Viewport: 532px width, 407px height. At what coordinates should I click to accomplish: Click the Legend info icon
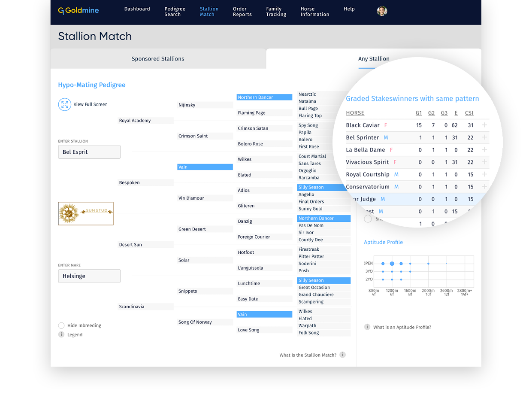pyautogui.click(x=61, y=334)
